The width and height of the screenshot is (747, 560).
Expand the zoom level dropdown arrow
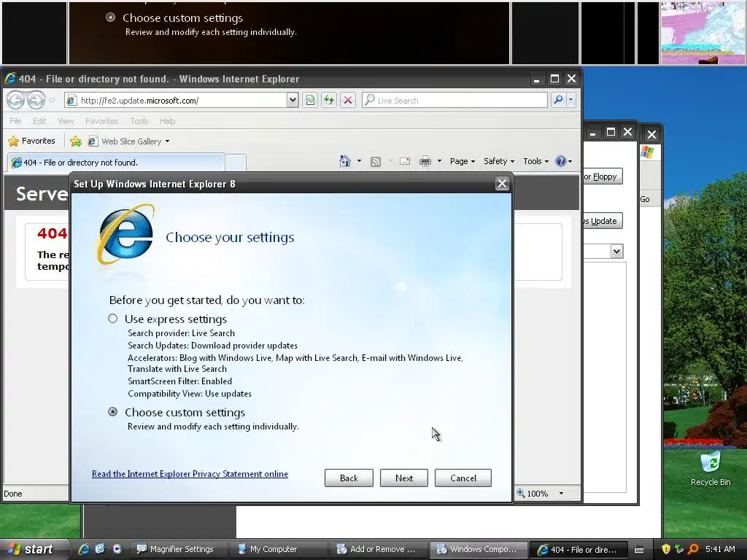click(561, 494)
